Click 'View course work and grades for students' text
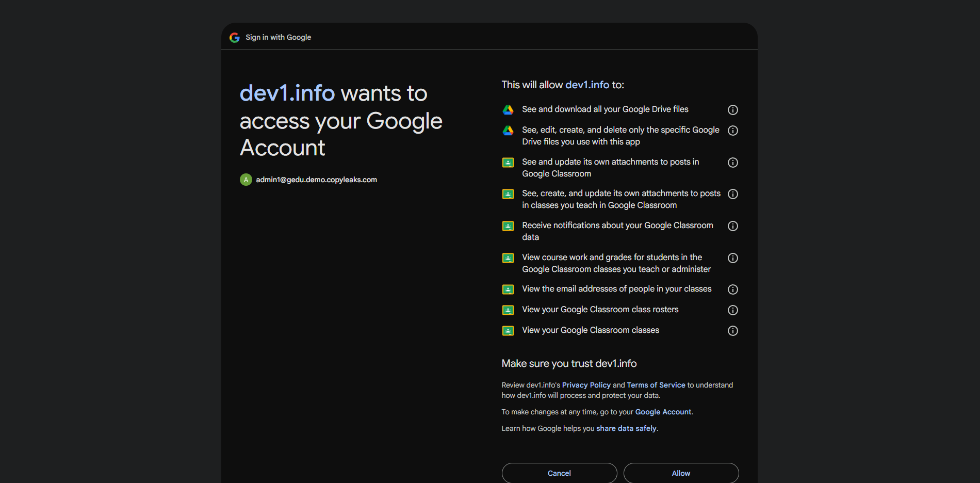 (616, 263)
